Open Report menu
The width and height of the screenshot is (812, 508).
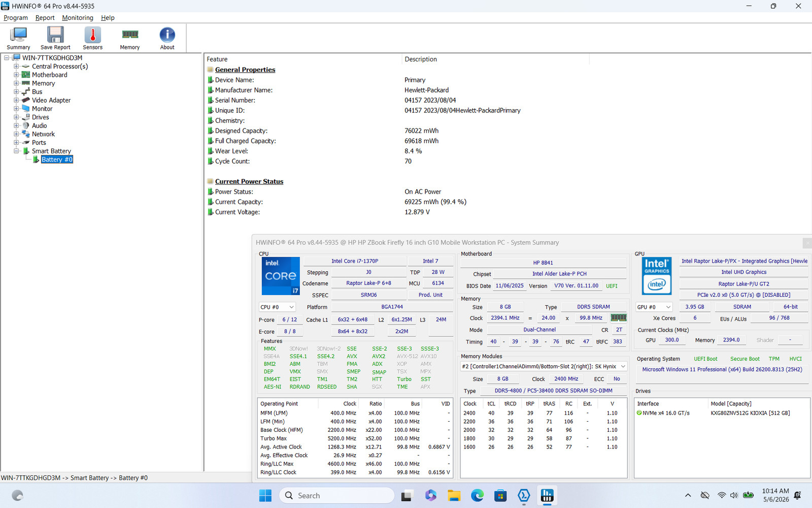click(45, 18)
